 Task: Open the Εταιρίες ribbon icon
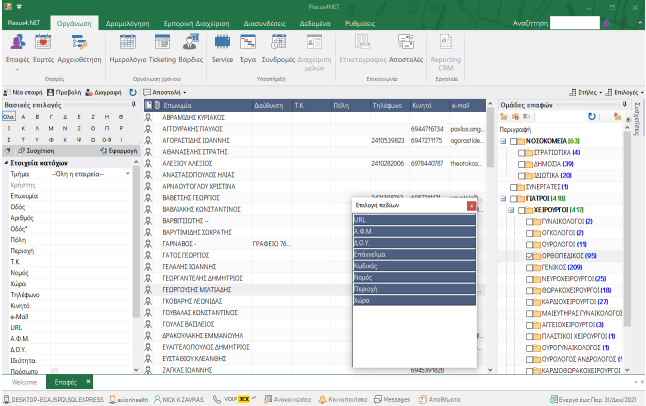pyautogui.click(x=20, y=45)
